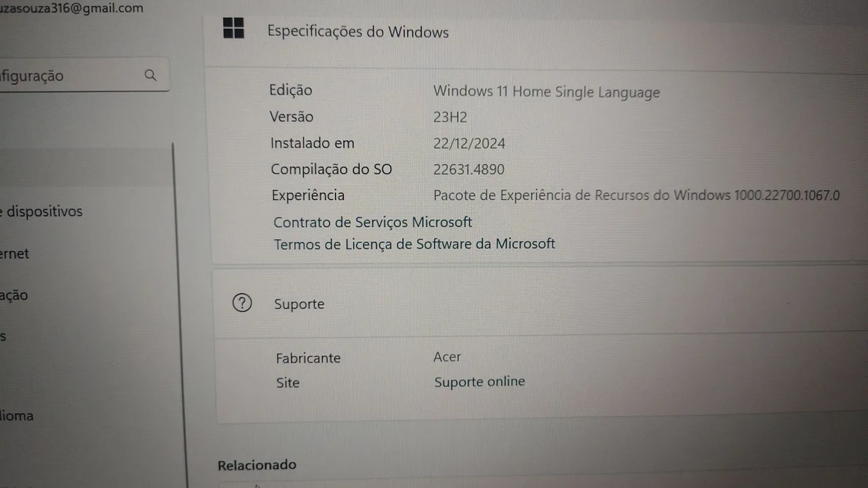The image size is (868, 488).
Task: Click the 23H2 version value
Action: point(450,117)
